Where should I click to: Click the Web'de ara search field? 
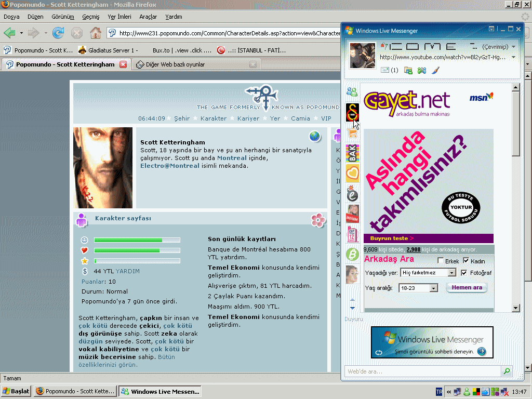[423, 371]
